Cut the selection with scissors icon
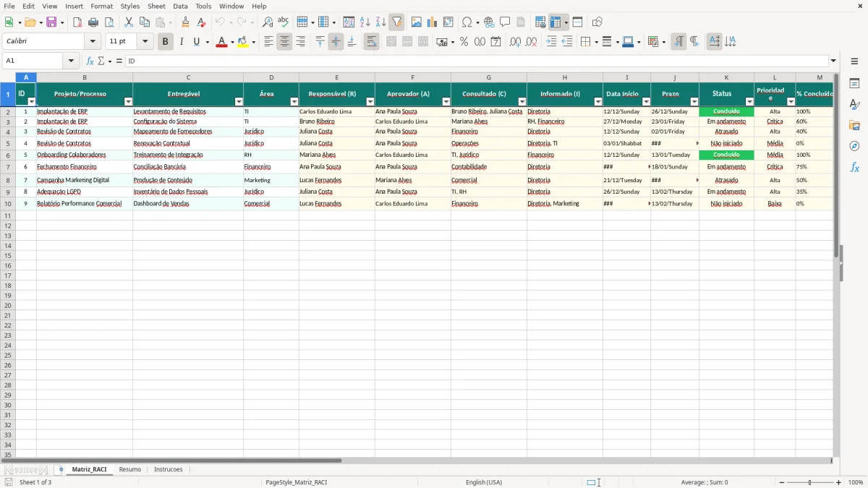The image size is (868, 488). tap(129, 22)
